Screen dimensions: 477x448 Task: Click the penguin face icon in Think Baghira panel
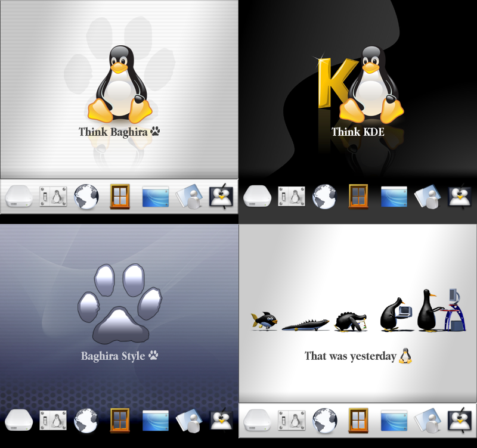pyautogui.click(x=221, y=197)
